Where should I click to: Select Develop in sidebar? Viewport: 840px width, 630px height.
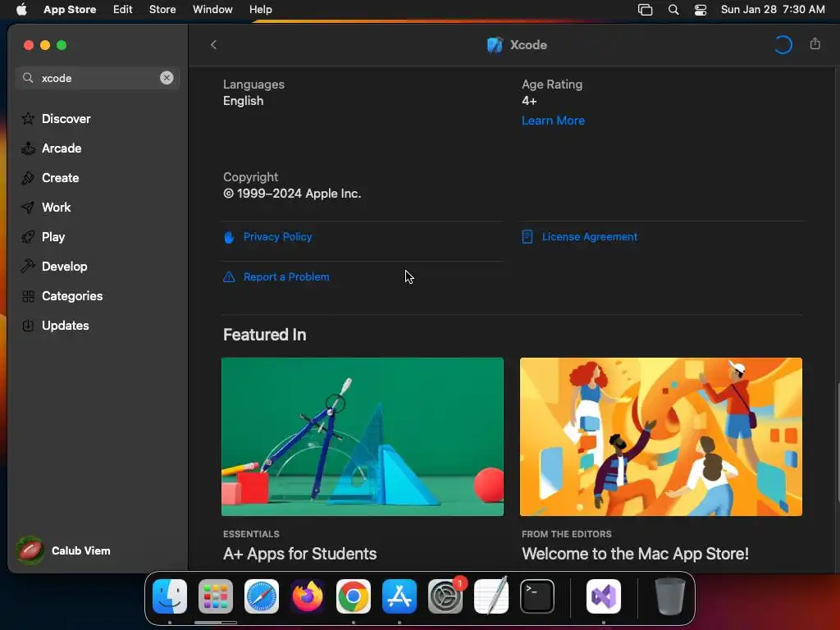[64, 267]
